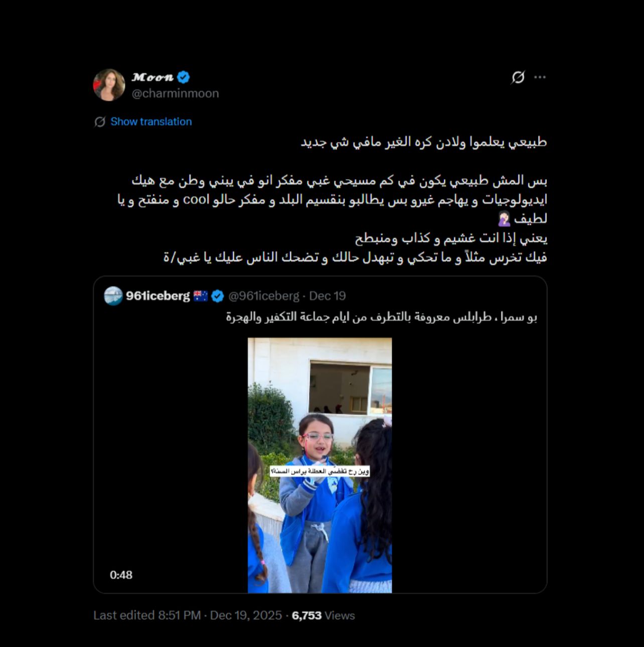Viewport: 644px width, 647px height.
Task: Click the Moon display name
Action: (152, 77)
